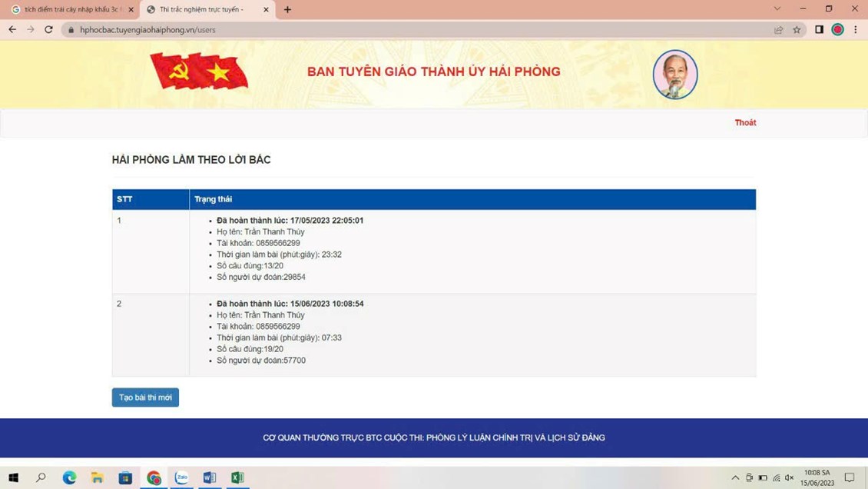Bookmark this page with star icon
Screen dimensions: 868x489
797,30
